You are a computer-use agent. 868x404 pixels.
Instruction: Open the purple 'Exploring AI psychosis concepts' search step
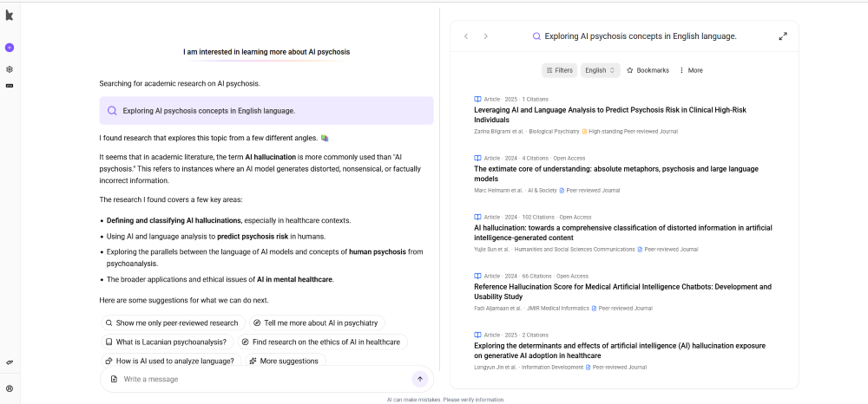click(x=266, y=110)
